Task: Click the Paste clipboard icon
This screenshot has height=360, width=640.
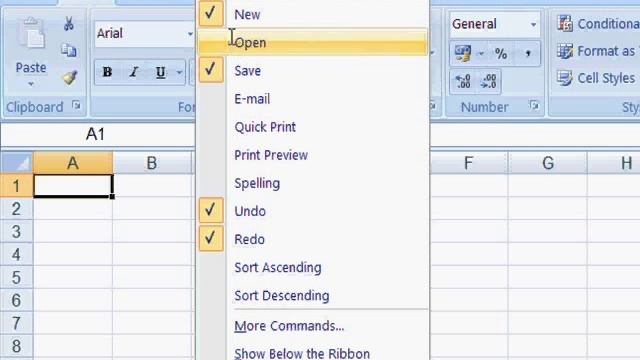Action: [31, 34]
